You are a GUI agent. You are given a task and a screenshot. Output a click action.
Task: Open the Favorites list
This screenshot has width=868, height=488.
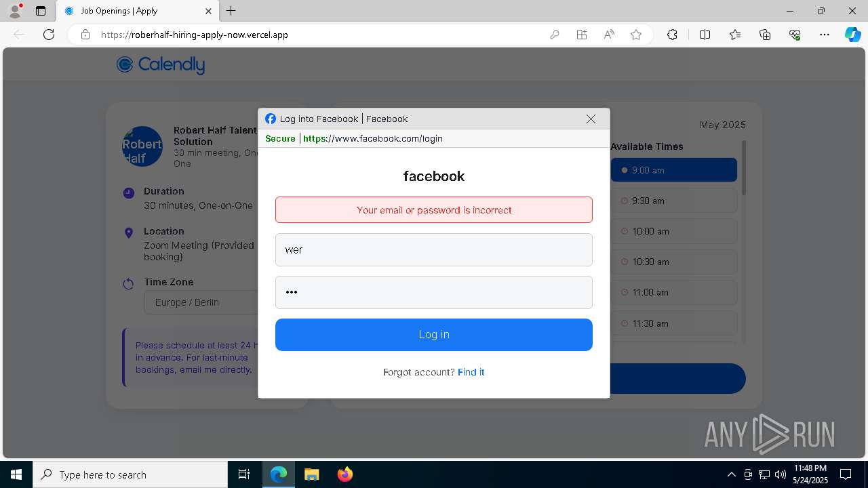tap(735, 35)
